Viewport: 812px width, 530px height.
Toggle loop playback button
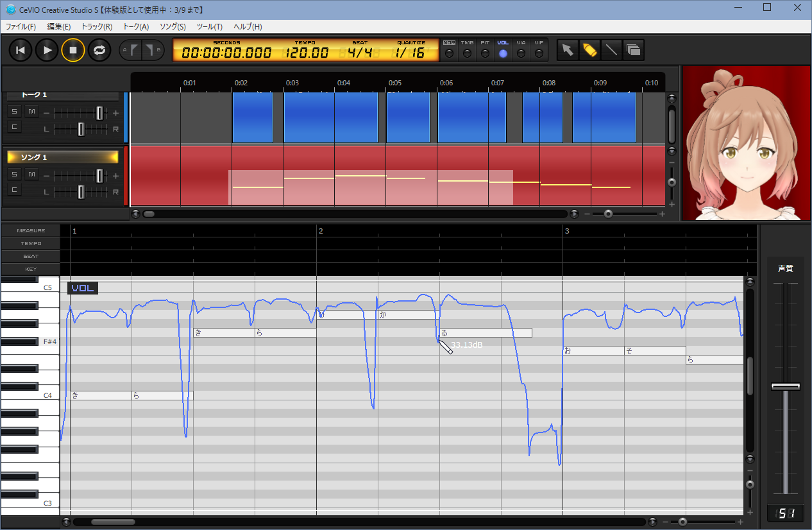click(99, 50)
